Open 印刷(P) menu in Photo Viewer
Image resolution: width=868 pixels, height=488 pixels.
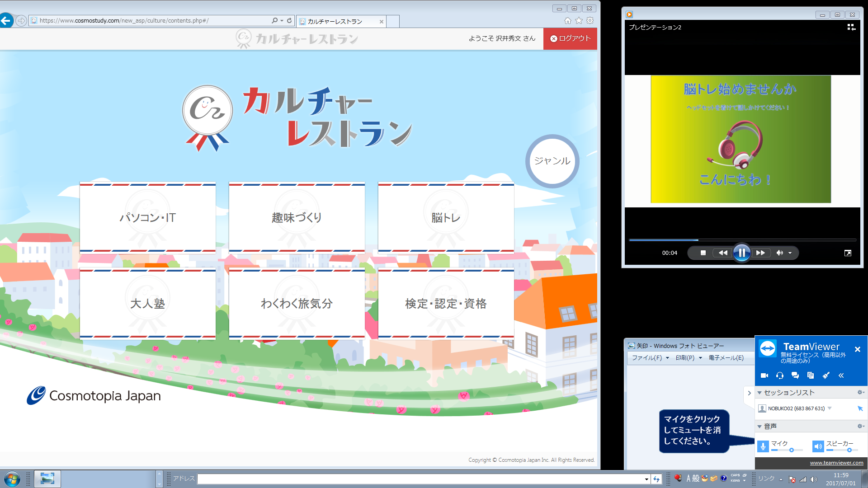pos(689,358)
